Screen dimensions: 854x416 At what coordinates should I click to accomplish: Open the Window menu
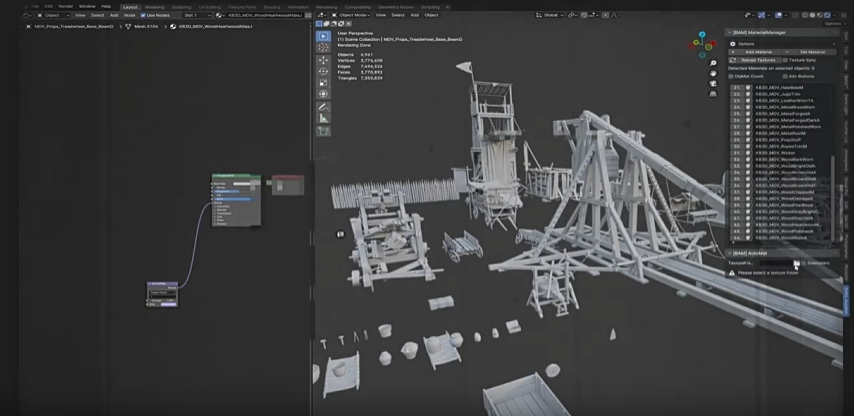pos(87,6)
